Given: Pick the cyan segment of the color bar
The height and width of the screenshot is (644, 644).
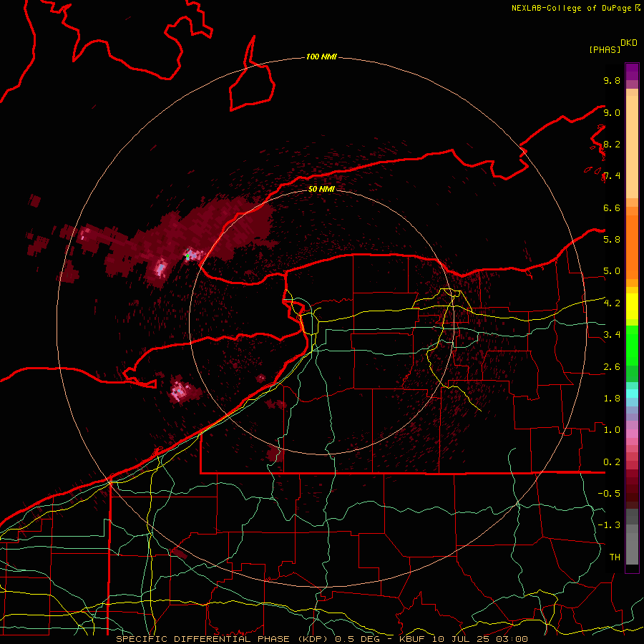Looking at the screenshot, I should pos(632,394).
